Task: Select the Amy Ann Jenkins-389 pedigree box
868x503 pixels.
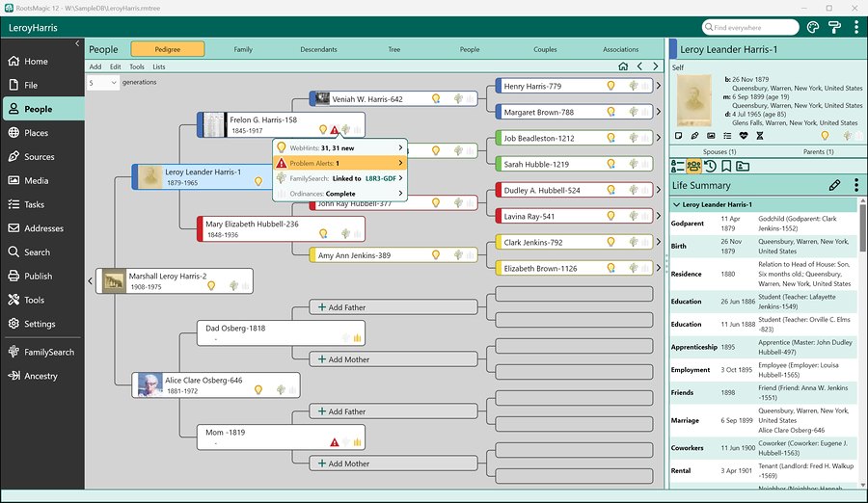Action: click(393, 255)
